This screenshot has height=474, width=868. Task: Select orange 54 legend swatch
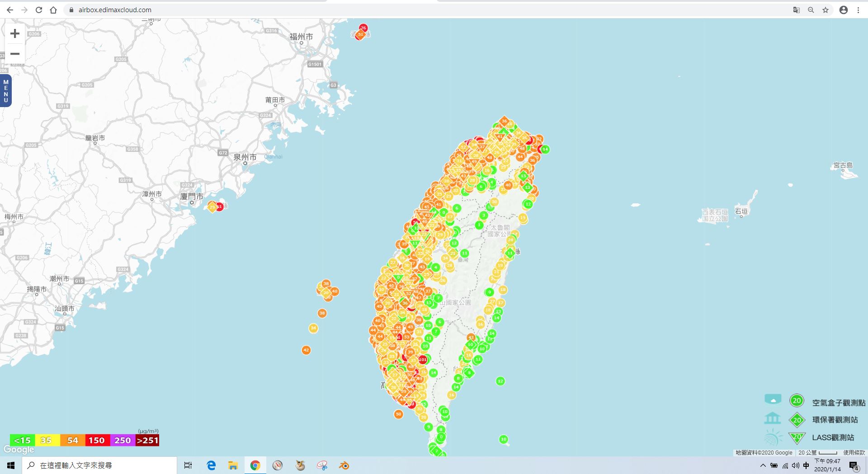tap(72, 440)
